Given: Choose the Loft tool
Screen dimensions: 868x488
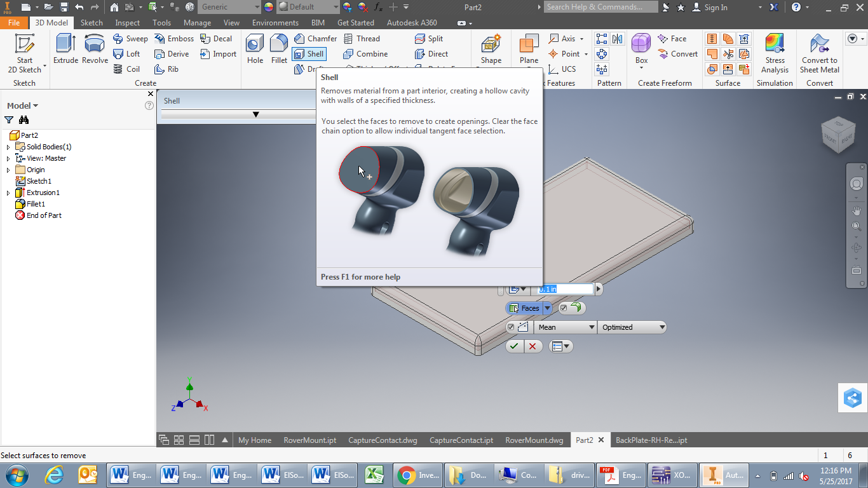Looking at the screenshot, I should (x=126, y=54).
